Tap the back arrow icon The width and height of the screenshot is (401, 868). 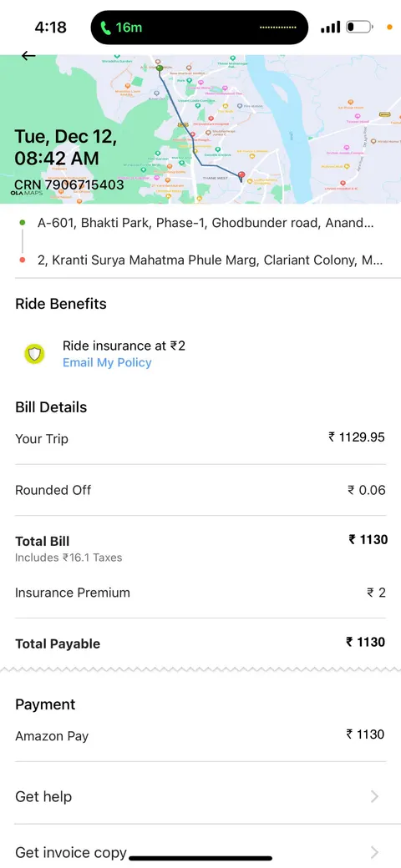tap(28, 55)
